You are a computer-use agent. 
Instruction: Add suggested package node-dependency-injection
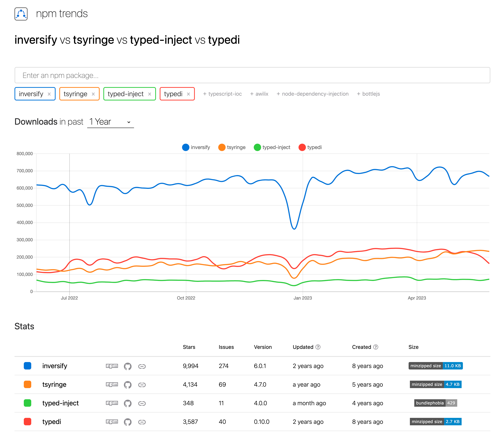tap(313, 94)
